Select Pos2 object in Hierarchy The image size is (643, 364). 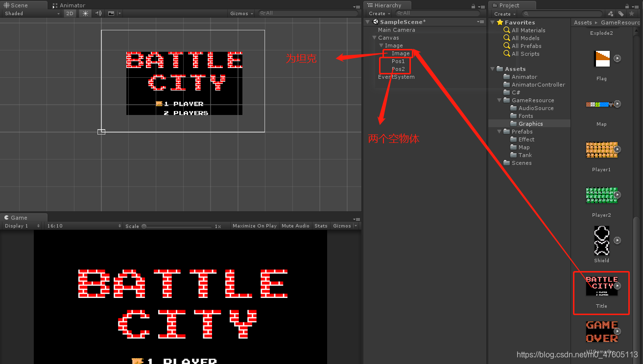(398, 69)
